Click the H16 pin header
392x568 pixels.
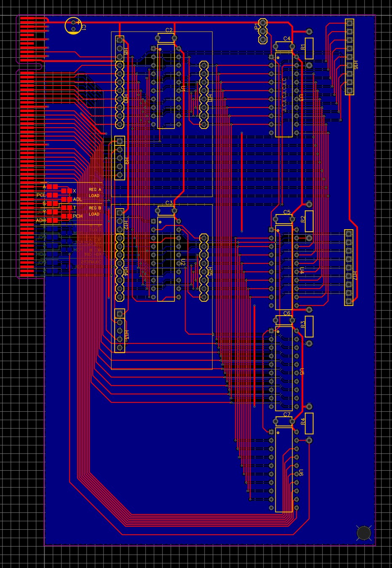click(x=349, y=57)
